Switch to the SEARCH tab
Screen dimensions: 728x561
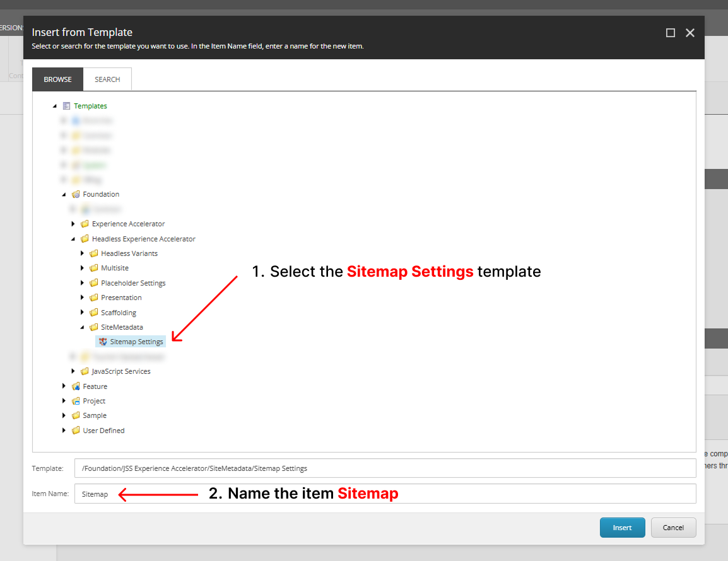[x=107, y=79]
